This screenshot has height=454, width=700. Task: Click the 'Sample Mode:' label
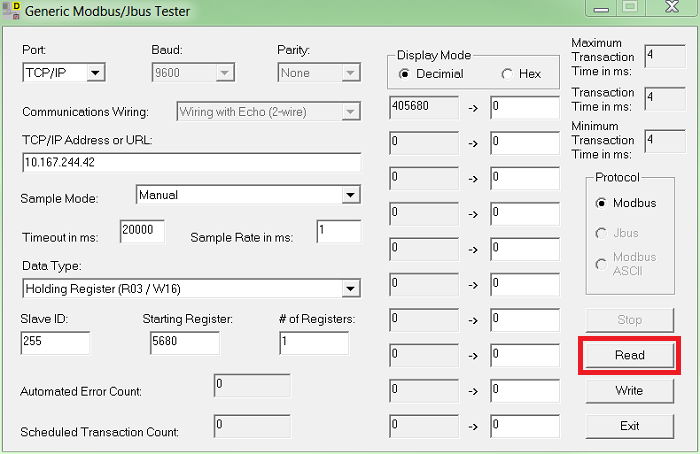click(59, 199)
